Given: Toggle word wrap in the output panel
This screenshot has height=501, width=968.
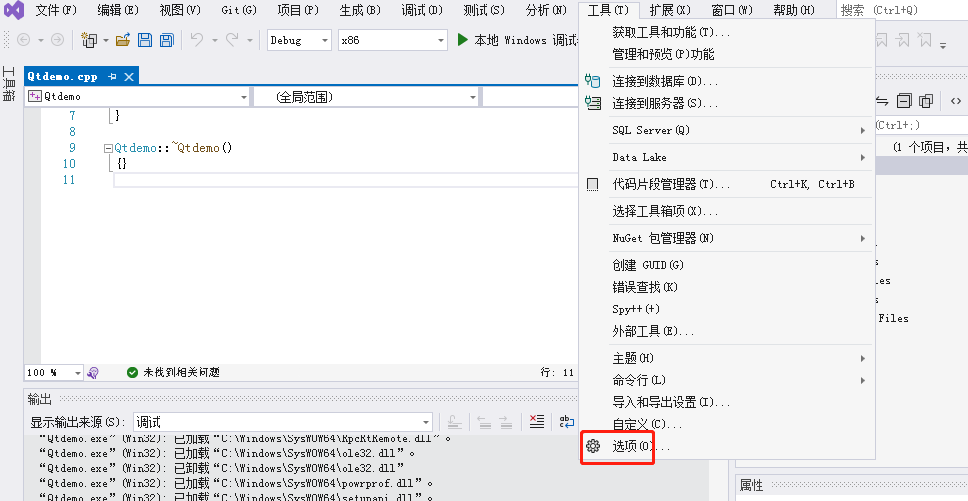Looking at the screenshot, I should (x=566, y=422).
